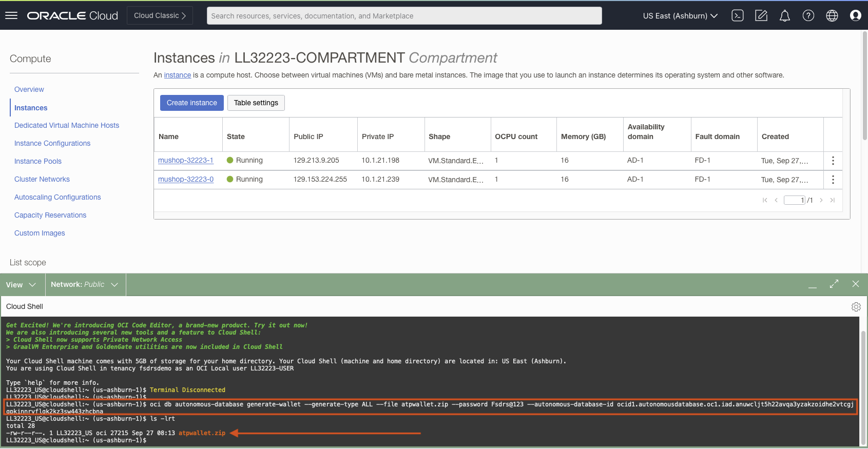Screen dimensions: 868x449
Task: Open the user profile avatar menu
Action: [x=855, y=16]
